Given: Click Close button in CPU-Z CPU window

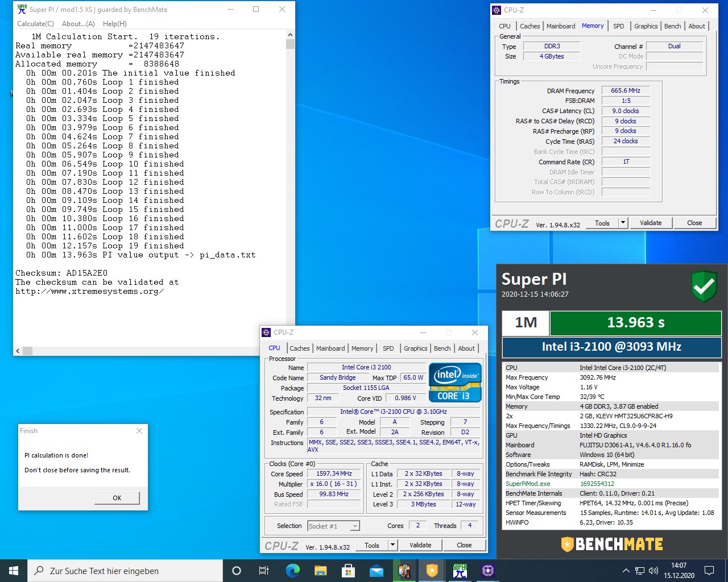Looking at the screenshot, I should tap(464, 545).
